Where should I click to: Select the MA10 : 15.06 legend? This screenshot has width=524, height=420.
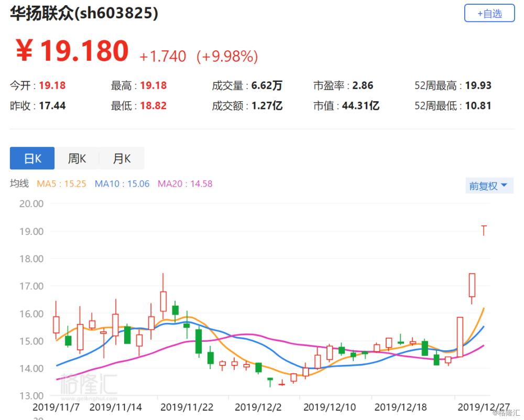(x=122, y=184)
